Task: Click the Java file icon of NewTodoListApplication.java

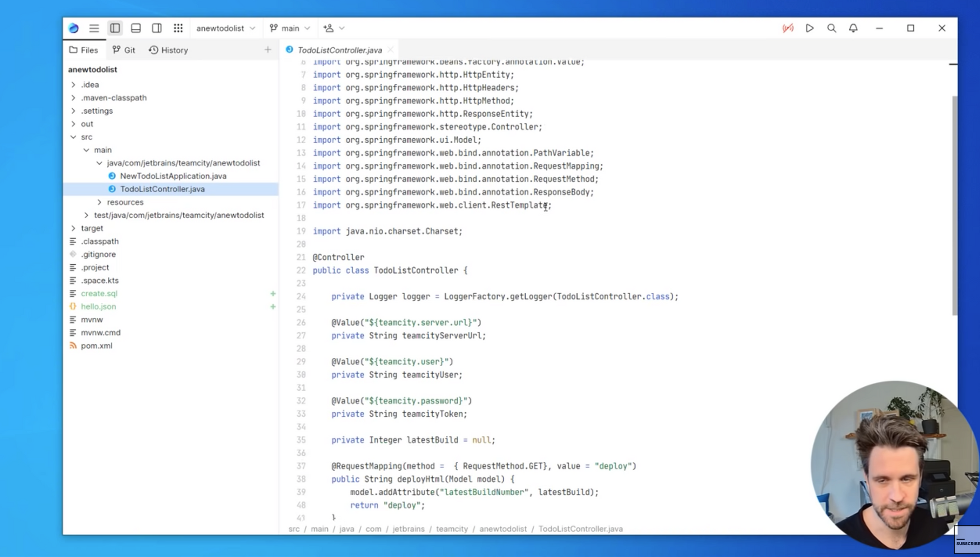Action: (112, 176)
